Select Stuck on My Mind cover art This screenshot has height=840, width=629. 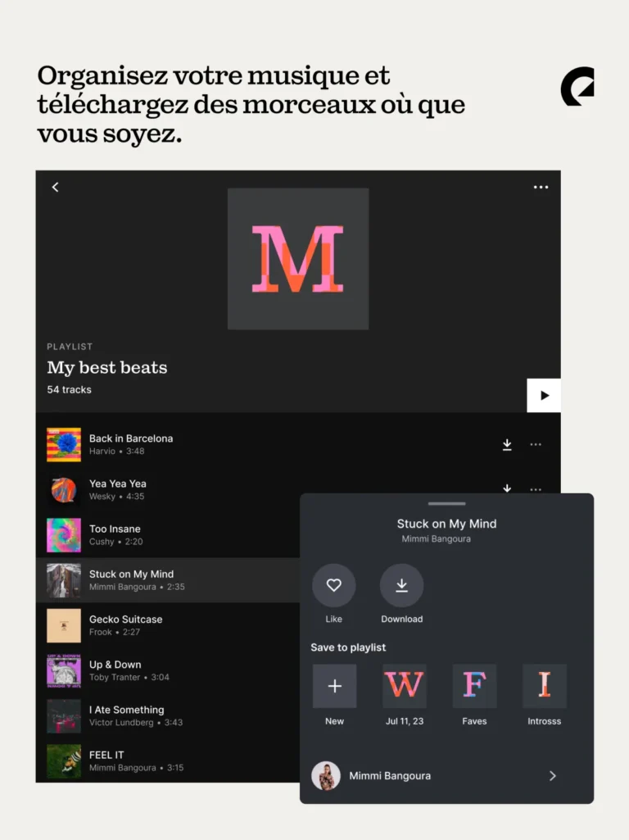pos(64,580)
